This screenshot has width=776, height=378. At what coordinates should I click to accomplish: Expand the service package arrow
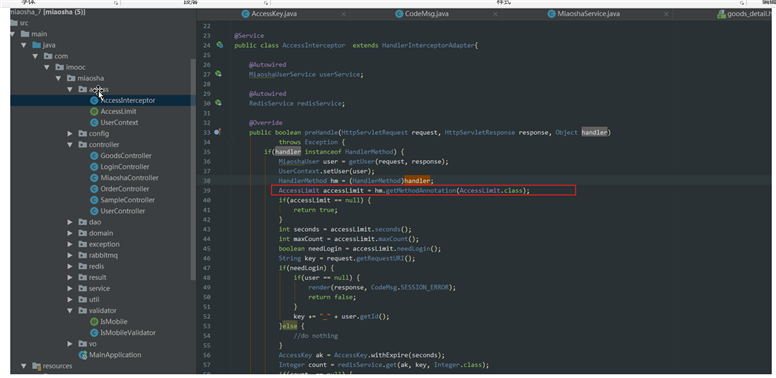pyautogui.click(x=70, y=288)
